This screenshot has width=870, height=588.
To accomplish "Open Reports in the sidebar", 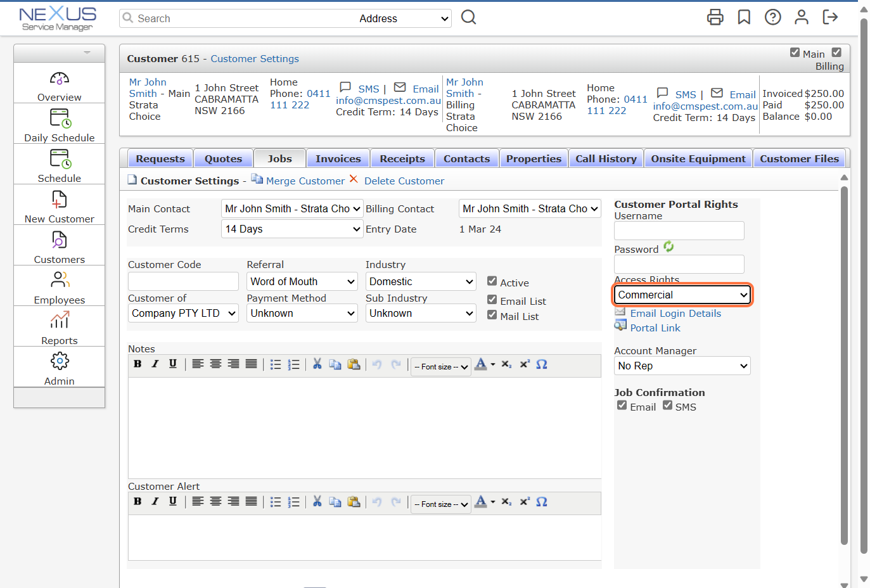I will (59, 328).
